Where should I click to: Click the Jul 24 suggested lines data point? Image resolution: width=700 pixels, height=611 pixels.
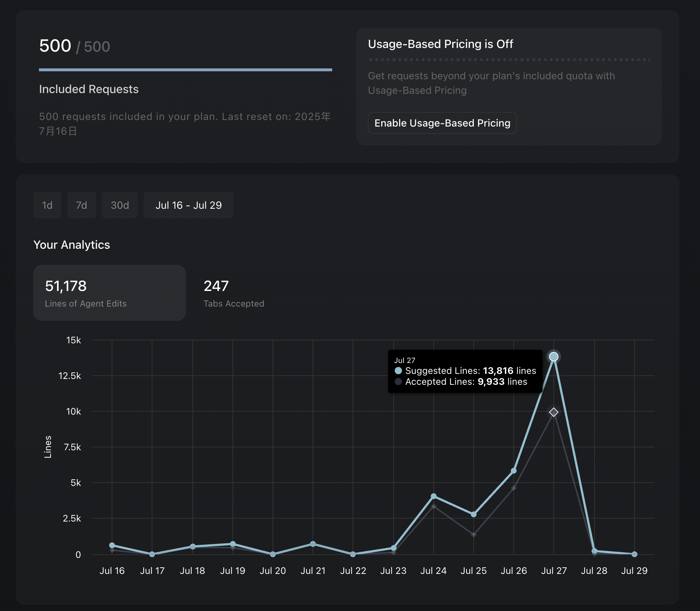pos(433,496)
